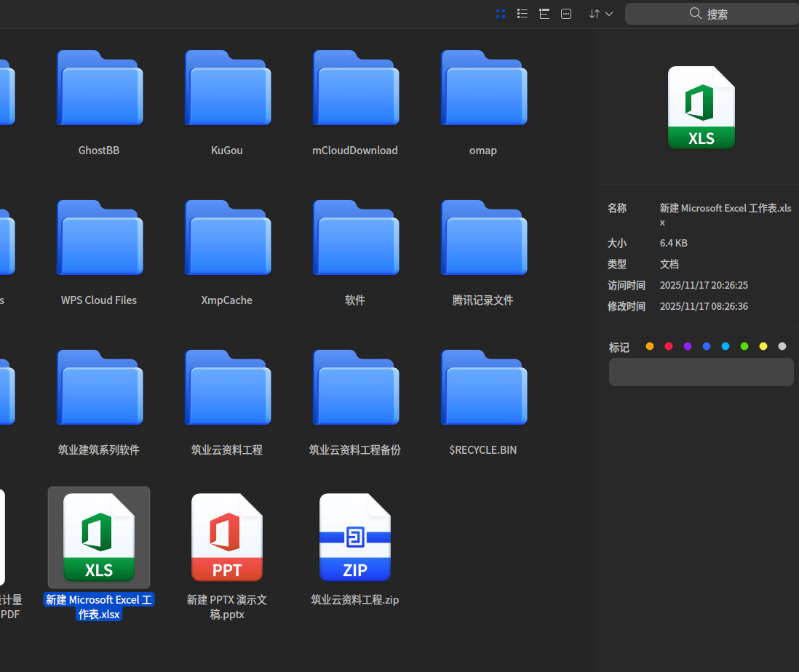This screenshot has width=799, height=672.
Task: Select the 筑业云资料工程备份 folder
Action: (x=356, y=387)
